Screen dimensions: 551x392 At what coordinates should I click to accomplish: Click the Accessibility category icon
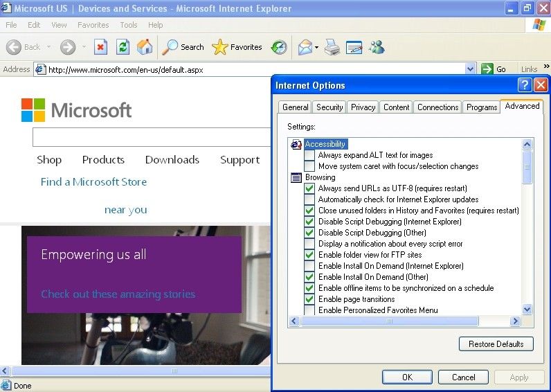pos(296,144)
